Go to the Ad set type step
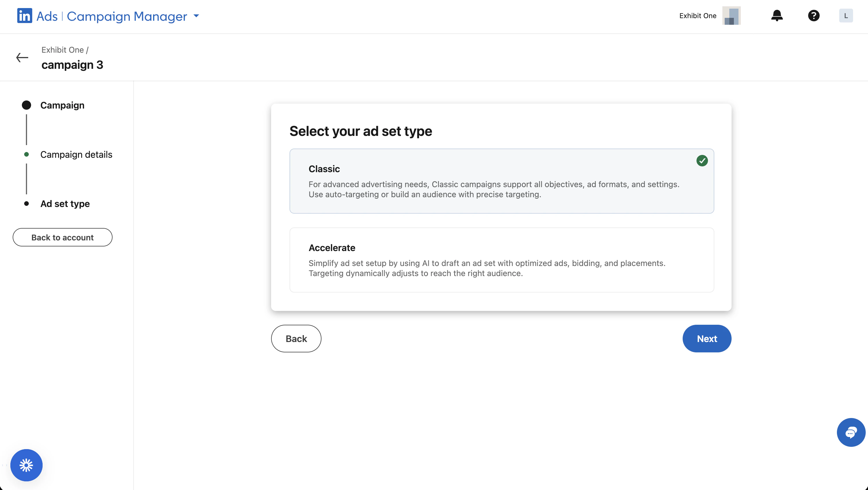 (65, 204)
